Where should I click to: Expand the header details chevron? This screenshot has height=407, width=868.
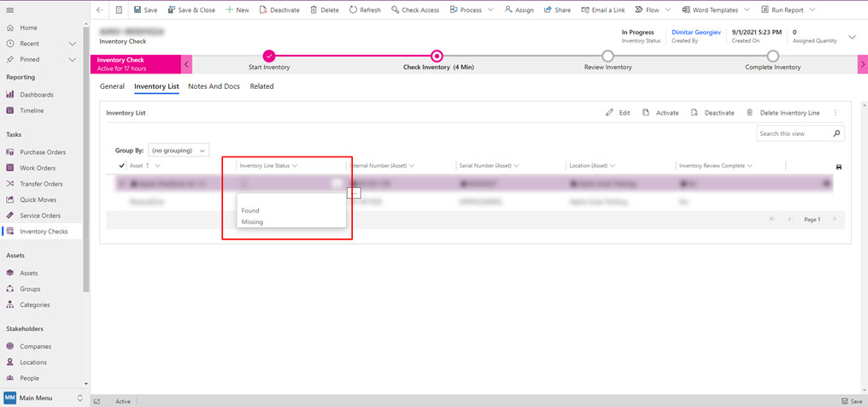(852, 37)
